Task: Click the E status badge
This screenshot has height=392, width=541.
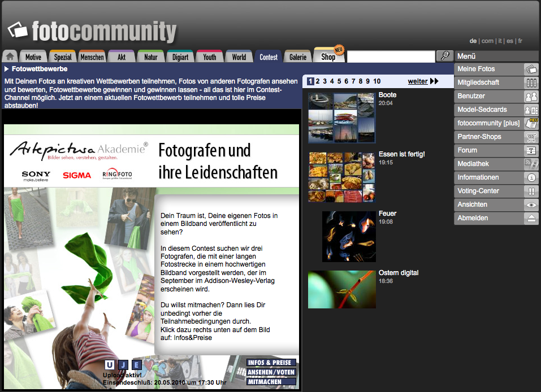Action: coord(137,365)
